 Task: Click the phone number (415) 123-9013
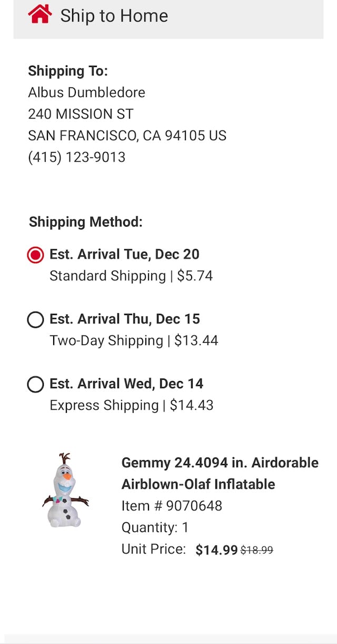(77, 156)
